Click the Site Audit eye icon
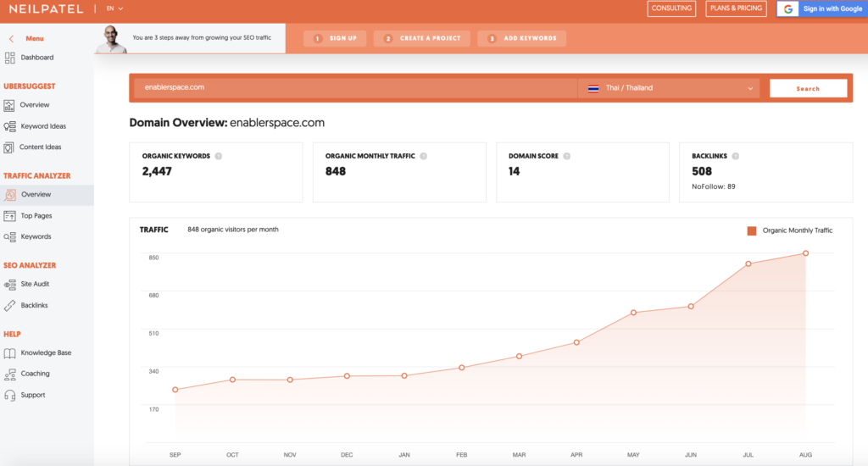This screenshot has width=868, height=466. 9,285
